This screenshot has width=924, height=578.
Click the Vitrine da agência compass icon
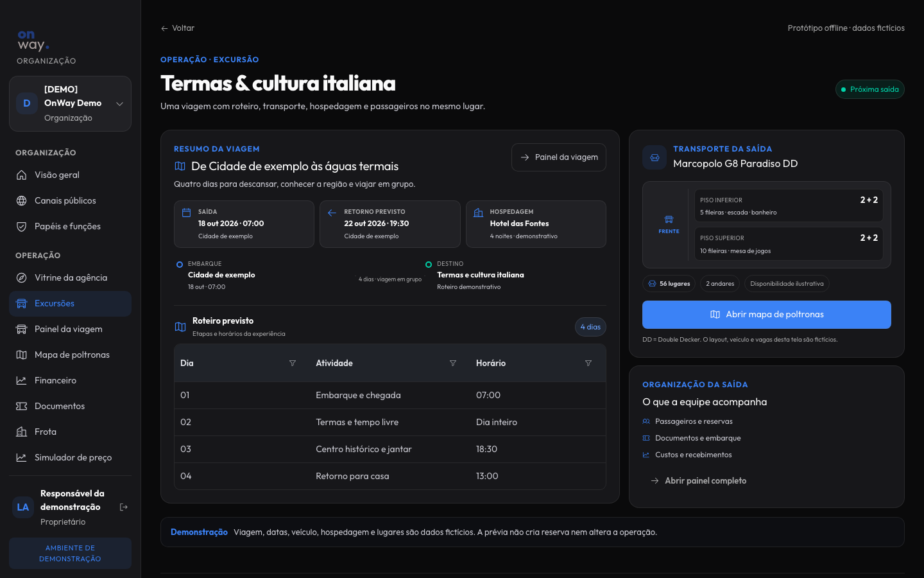pos(21,277)
